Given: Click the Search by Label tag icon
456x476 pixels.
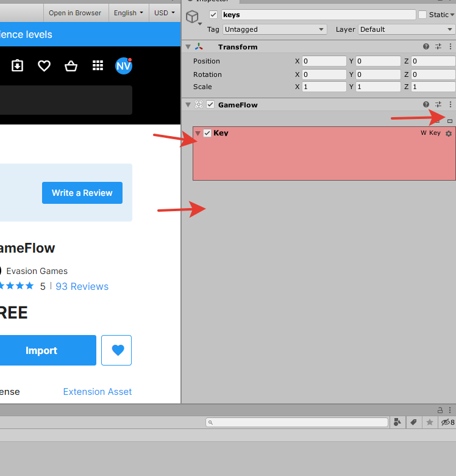Looking at the screenshot, I should pos(413,422).
